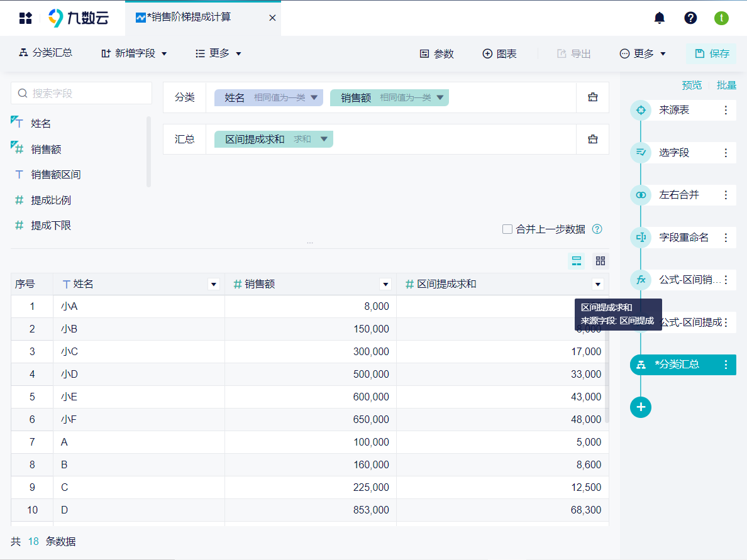Viewport: 747px width, 560px height.
Task: Open the 姓名 column header dropdown
Action: [x=214, y=285]
